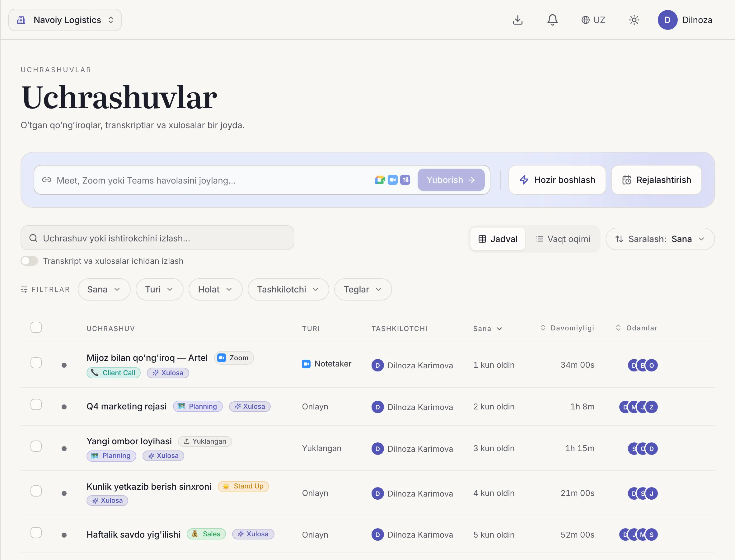This screenshot has width=735, height=560.
Task: Click Planning tag on Q4 marketing rejasi
Action: pyautogui.click(x=198, y=406)
